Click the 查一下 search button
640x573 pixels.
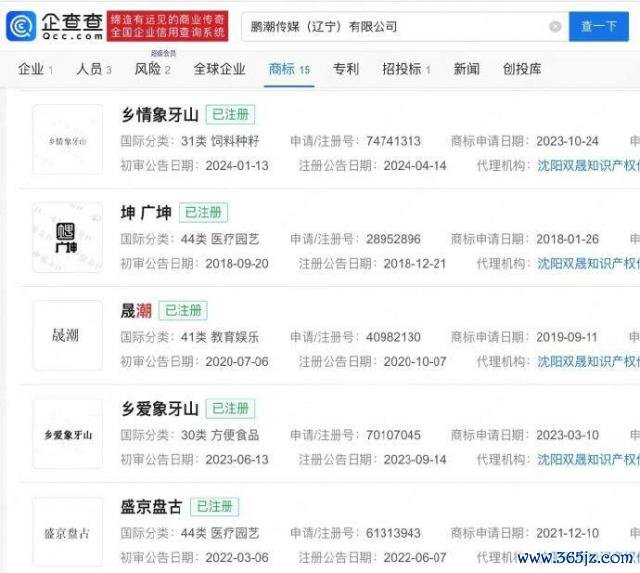599,27
